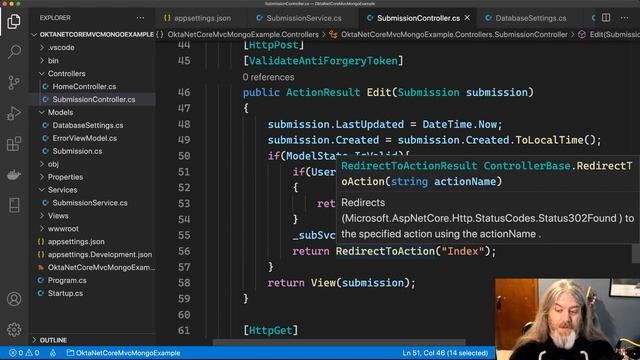Click DateTime.Now on line 48
This screenshot has width=640, height=360.
click(460, 124)
